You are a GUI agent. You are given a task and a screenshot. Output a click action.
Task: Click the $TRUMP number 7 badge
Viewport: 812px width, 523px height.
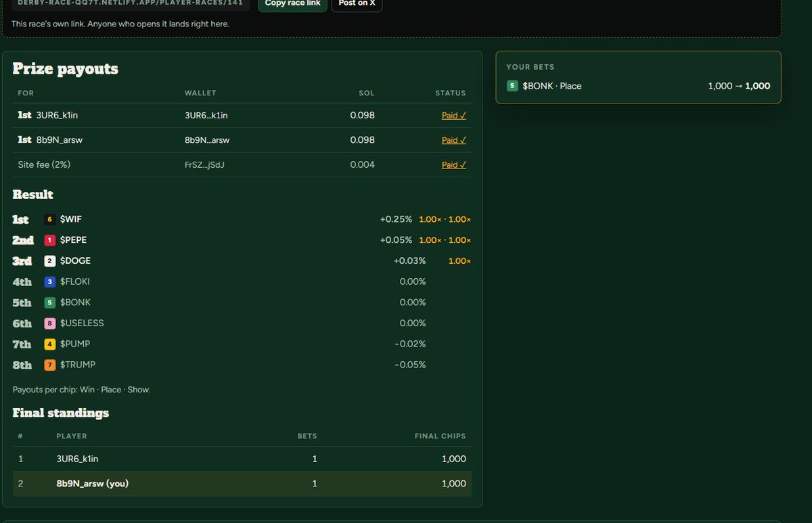49,365
